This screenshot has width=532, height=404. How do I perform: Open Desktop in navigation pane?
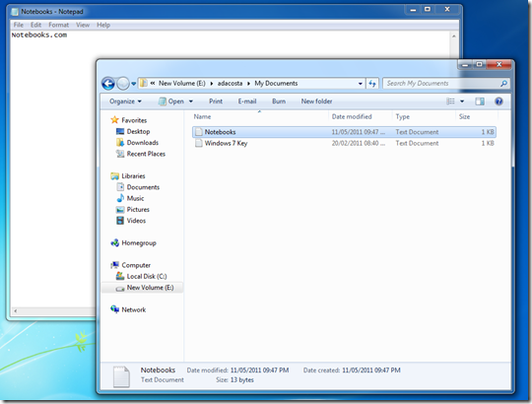point(138,132)
